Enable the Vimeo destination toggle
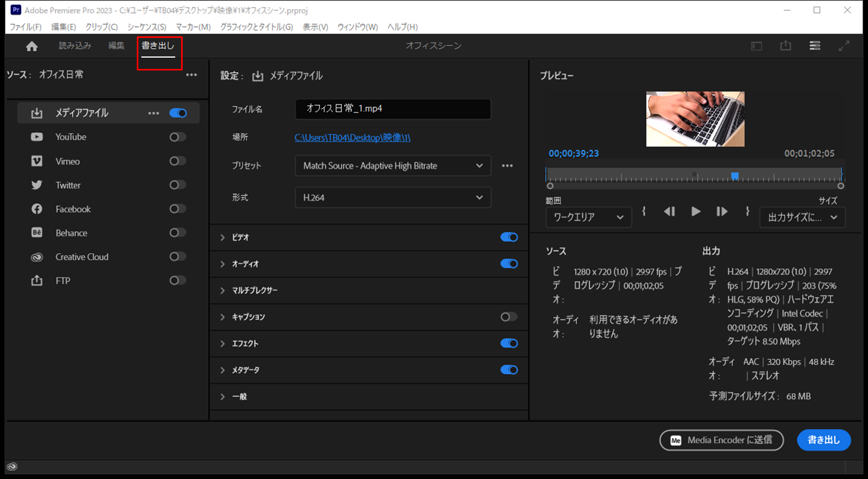868x479 pixels. click(x=178, y=161)
